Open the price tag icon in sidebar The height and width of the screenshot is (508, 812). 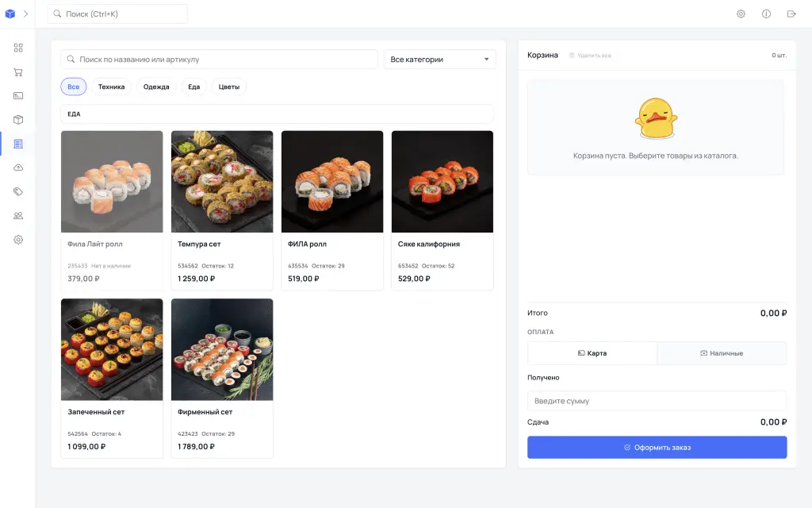18,191
